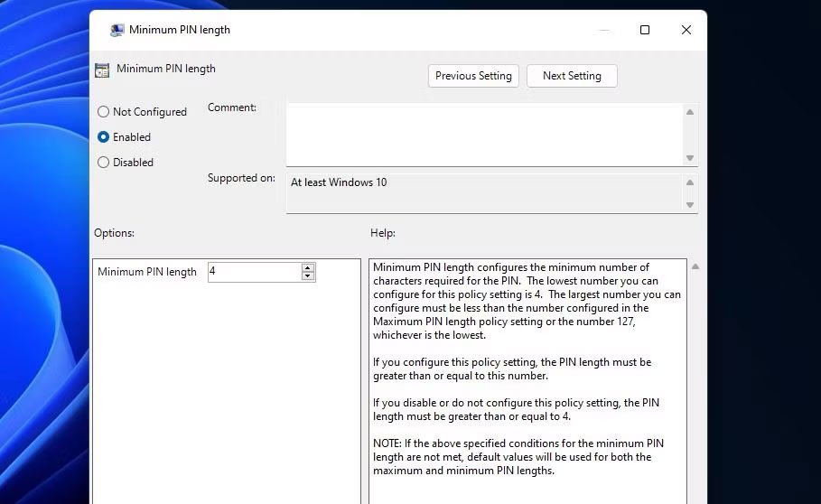This screenshot has width=821, height=504.
Task: Click inside the Comment text box
Action: pyautogui.click(x=483, y=134)
